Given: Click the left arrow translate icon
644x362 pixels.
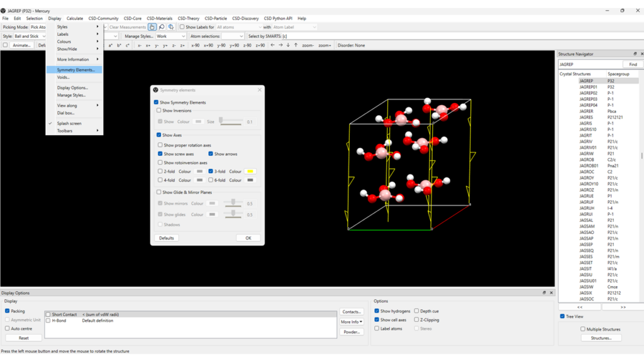Looking at the screenshot, I should pyautogui.click(x=272, y=45).
